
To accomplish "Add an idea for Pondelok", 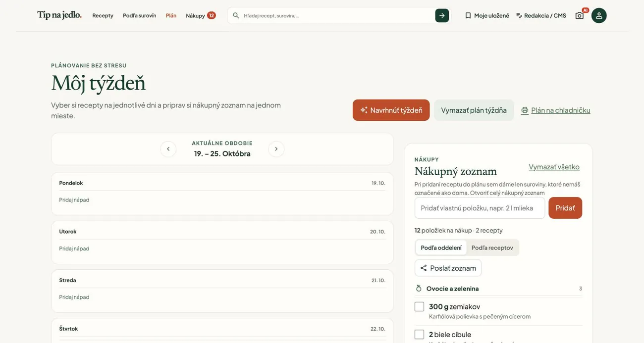I will [74, 200].
